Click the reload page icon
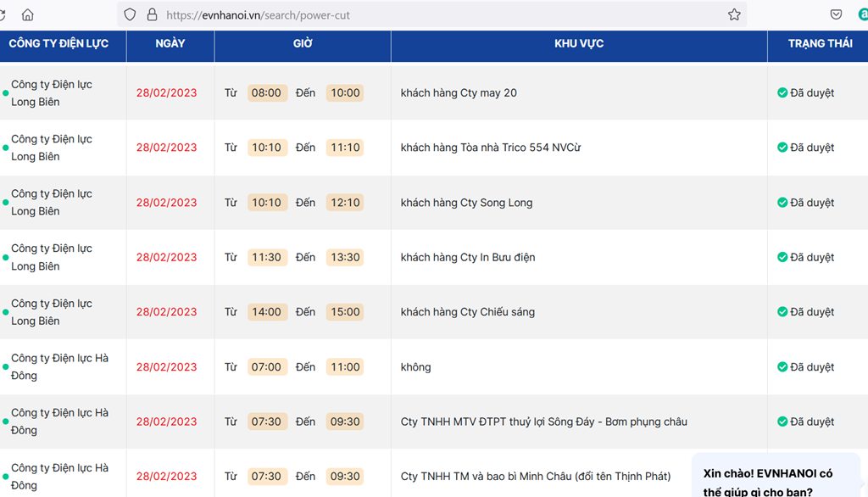This screenshot has height=497, width=868. (3, 15)
